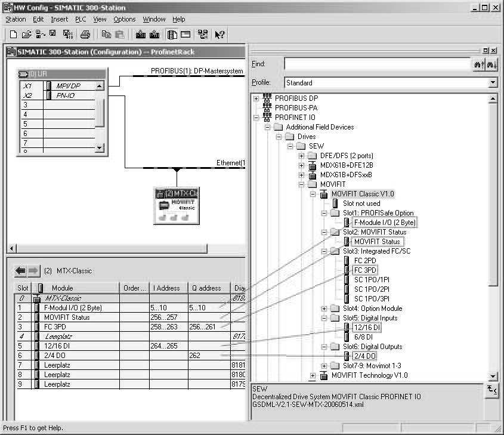This screenshot has height=435, width=504.
Task: Open the Help menu
Action: [x=179, y=19]
